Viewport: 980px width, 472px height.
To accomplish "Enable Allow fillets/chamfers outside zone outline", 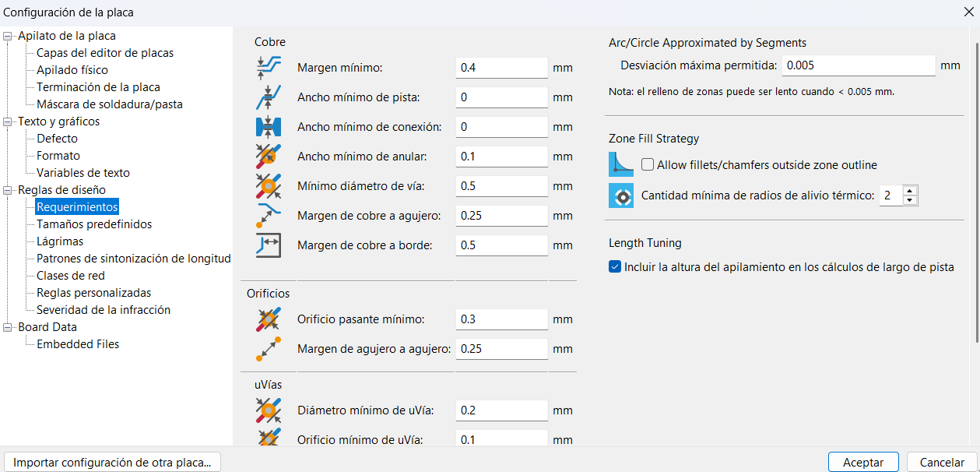I will [x=648, y=165].
